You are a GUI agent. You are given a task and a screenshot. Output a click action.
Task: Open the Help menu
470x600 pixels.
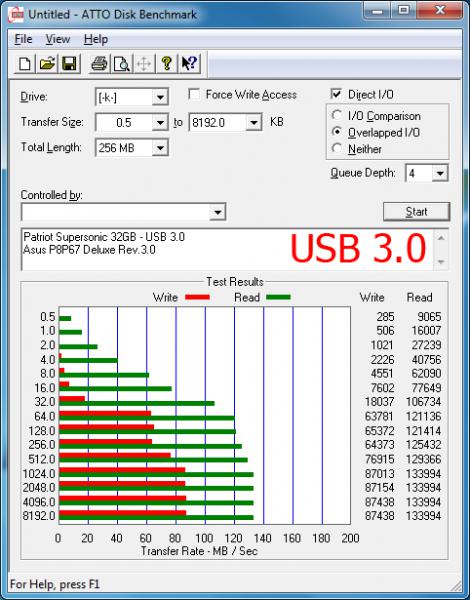click(96, 39)
